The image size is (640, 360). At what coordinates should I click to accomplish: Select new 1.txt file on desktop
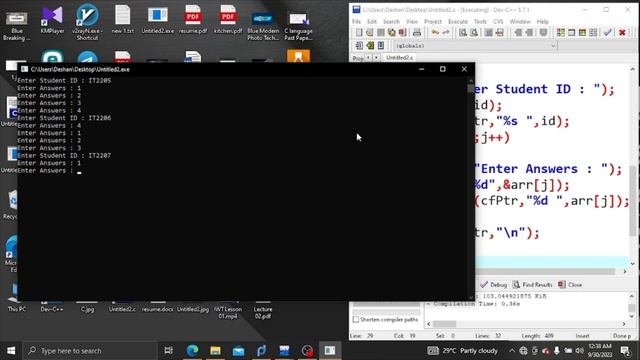pyautogui.click(x=122, y=20)
